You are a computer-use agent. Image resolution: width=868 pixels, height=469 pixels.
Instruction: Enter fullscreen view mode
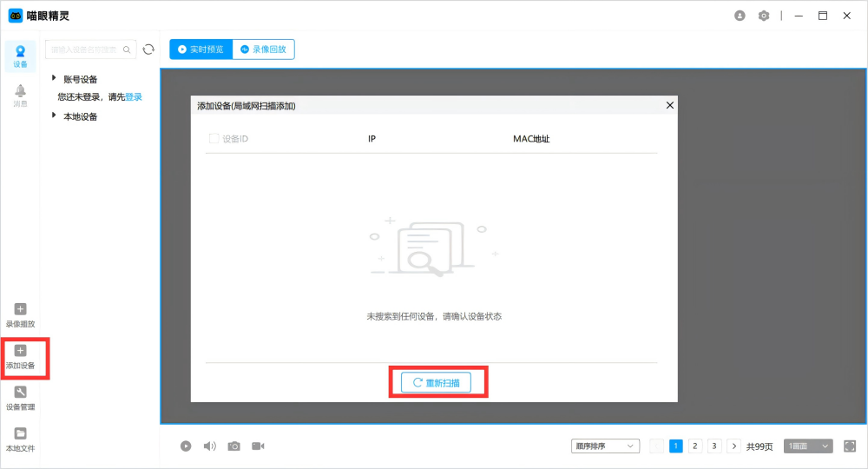pyautogui.click(x=850, y=446)
